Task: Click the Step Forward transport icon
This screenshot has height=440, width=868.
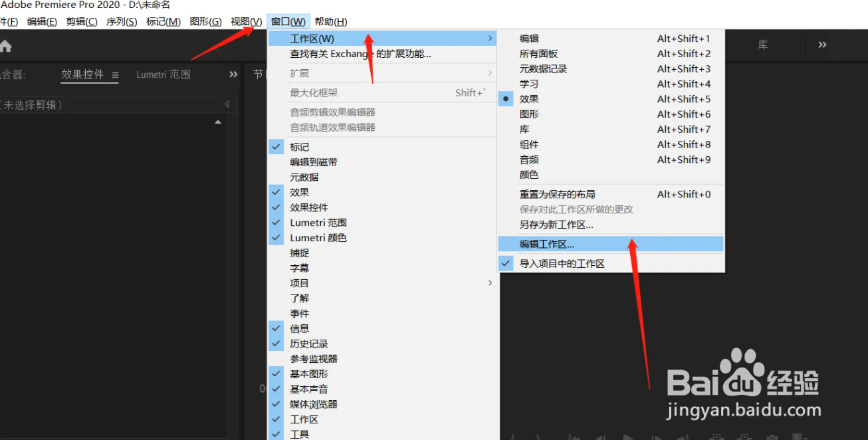Action: 657,437
